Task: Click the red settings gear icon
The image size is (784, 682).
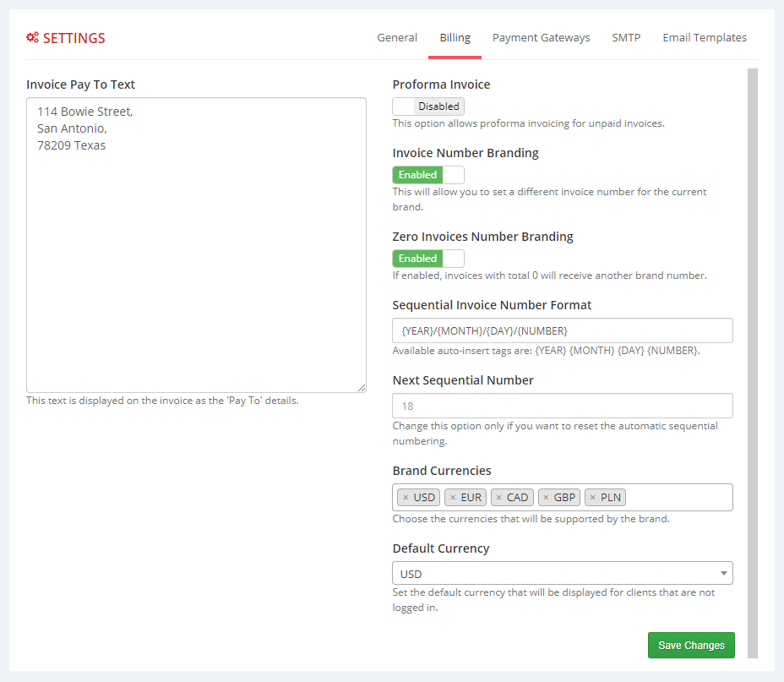Action: pyautogui.click(x=32, y=37)
